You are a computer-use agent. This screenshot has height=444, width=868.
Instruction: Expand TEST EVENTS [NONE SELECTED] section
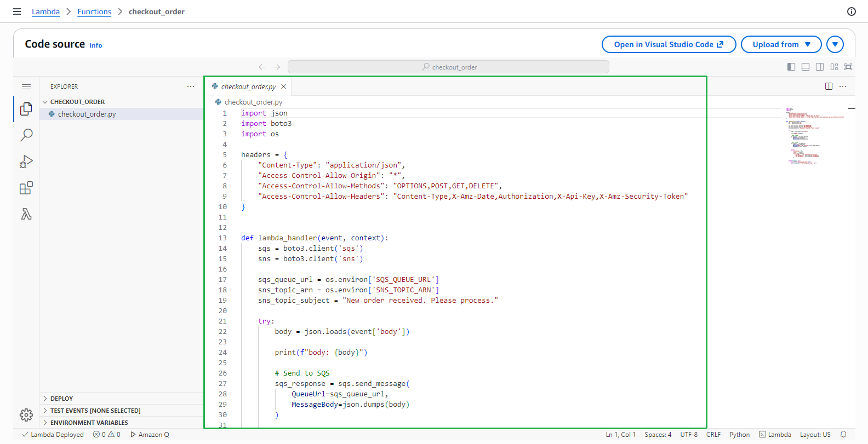click(121, 411)
